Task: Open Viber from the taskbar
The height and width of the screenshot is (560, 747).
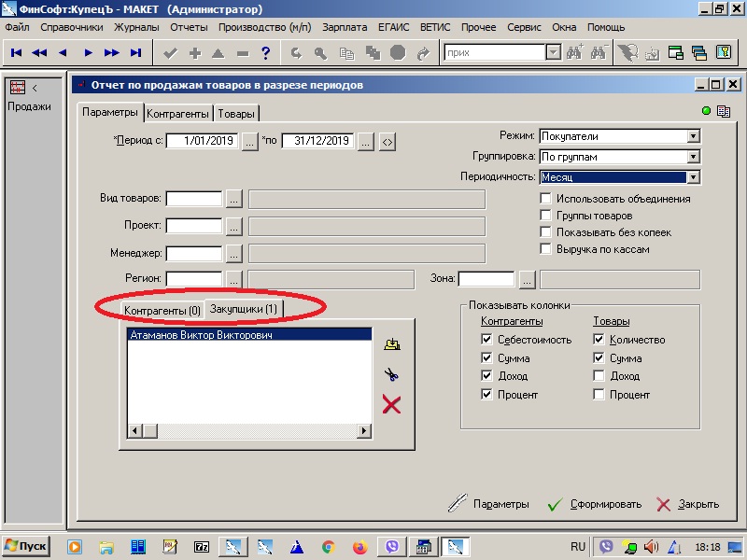Action: [x=391, y=546]
